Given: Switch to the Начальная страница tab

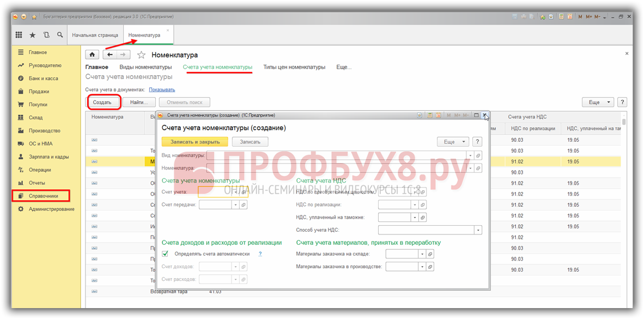Looking at the screenshot, I should click(95, 35).
